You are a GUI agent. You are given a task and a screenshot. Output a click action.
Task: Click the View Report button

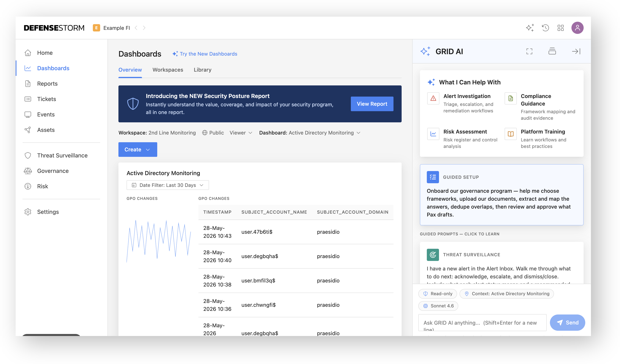click(x=372, y=104)
